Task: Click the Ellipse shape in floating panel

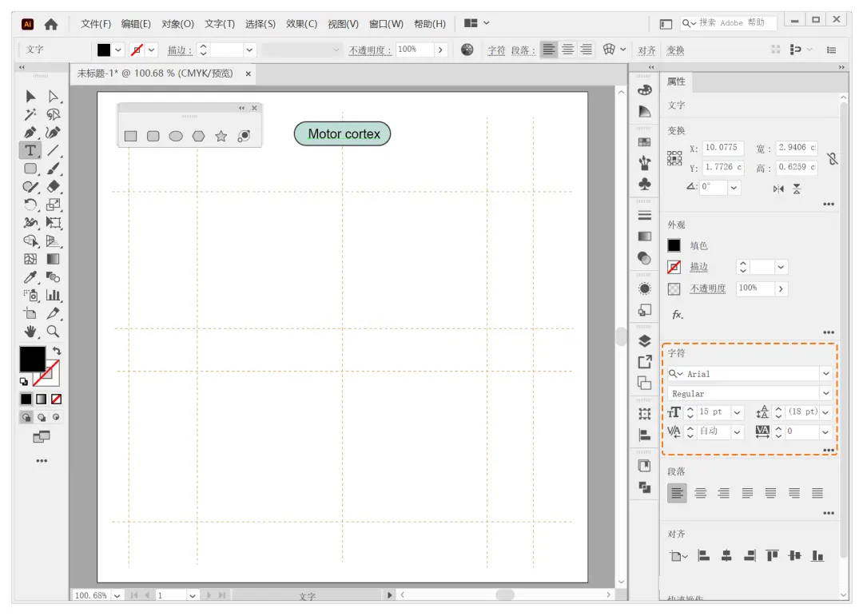Action: [176, 136]
